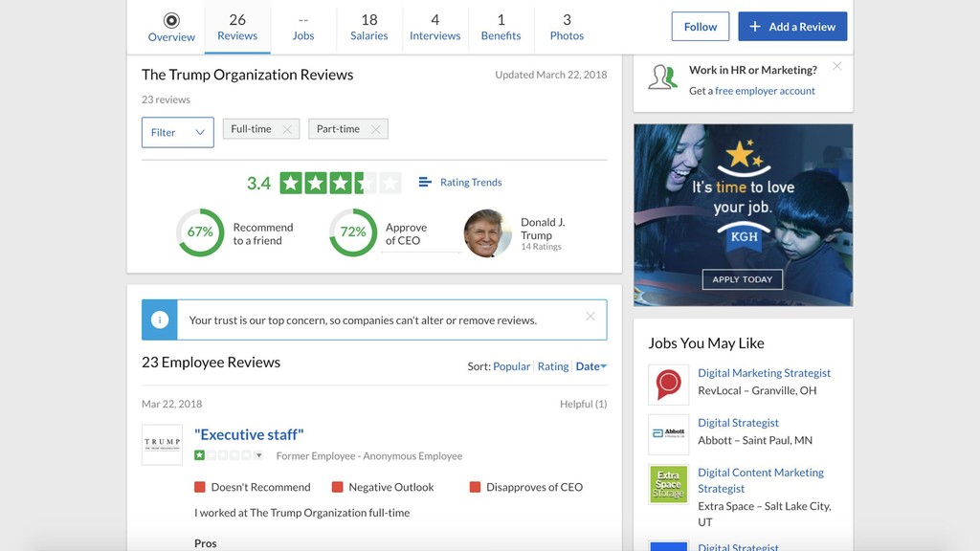
Task: Click the Extra Space Storage logo
Action: [x=668, y=484]
